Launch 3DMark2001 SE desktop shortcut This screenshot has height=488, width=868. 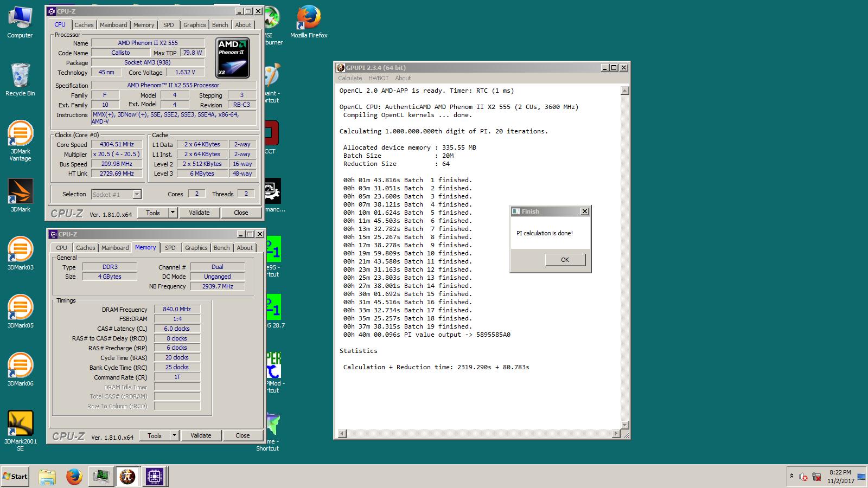pyautogui.click(x=20, y=431)
